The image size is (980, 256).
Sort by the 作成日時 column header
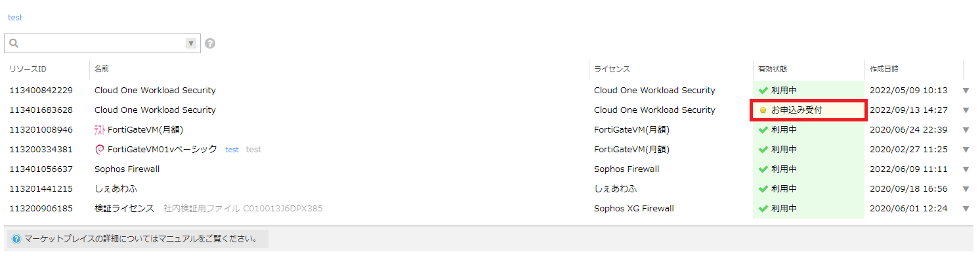pos(884,69)
